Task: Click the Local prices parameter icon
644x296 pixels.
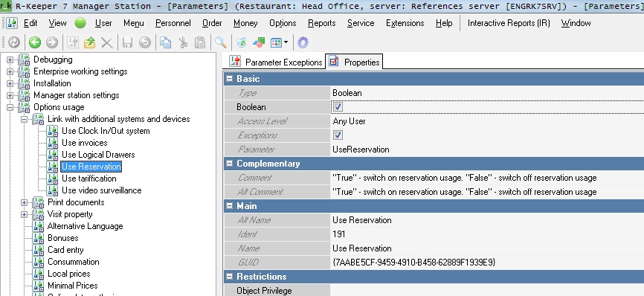Action: 38,274
